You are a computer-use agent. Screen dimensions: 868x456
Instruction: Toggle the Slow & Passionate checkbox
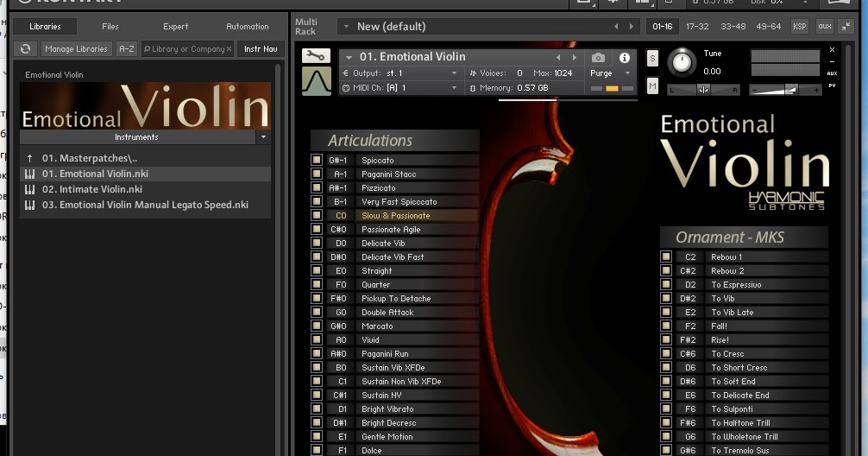tap(317, 215)
